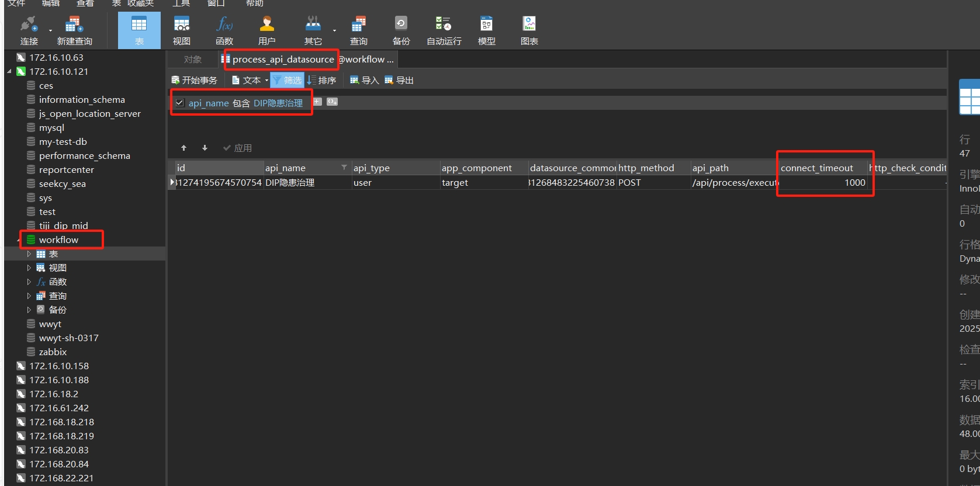Select the 表 table toolbar button

pyautogui.click(x=139, y=30)
